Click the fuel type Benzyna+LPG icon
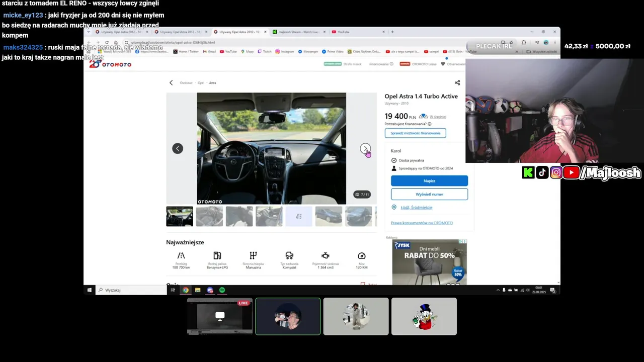 tap(217, 255)
